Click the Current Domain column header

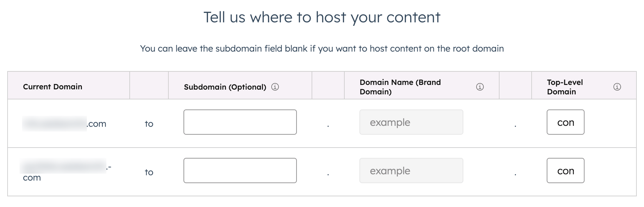(x=53, y=87)
